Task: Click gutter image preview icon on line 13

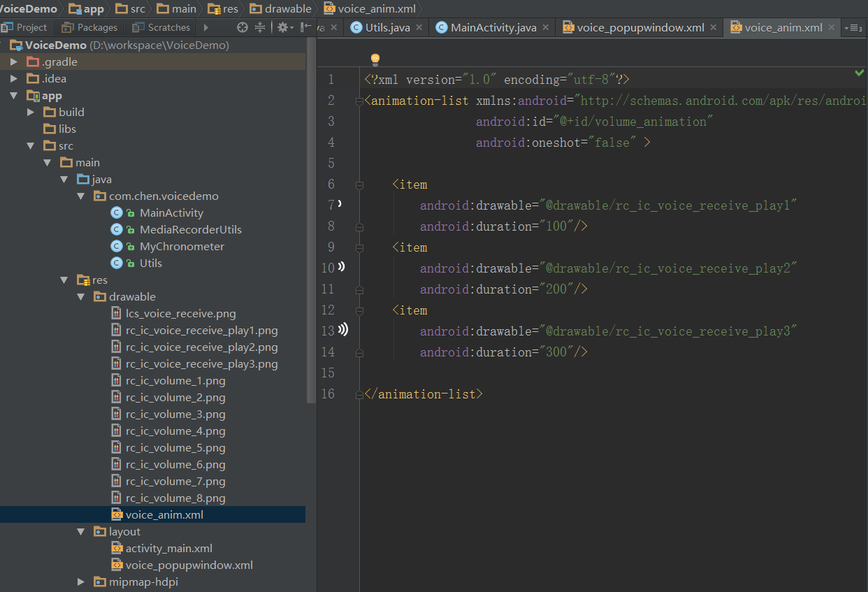Action: click(x=342, y=329)
